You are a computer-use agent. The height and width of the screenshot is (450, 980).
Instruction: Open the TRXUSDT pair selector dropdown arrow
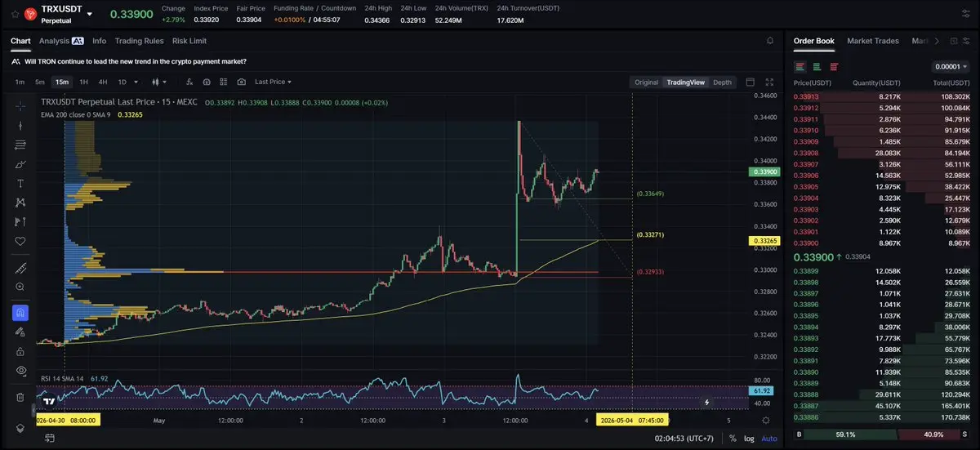pos(90,14)
